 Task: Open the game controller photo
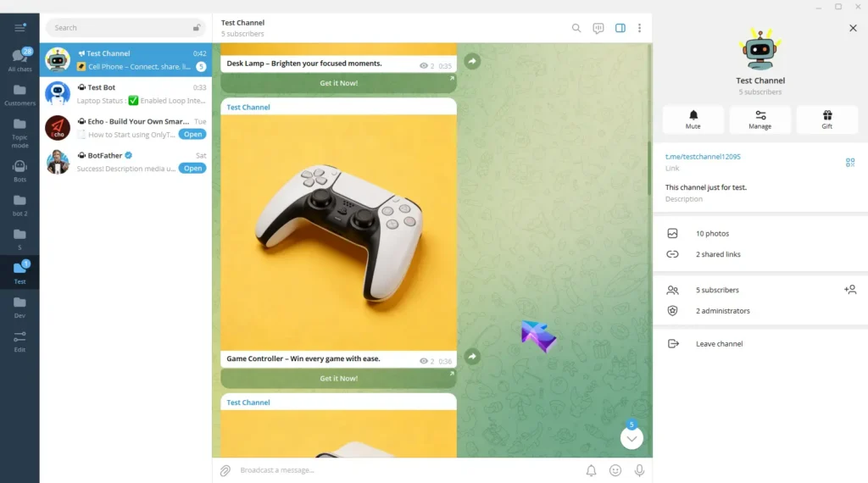339,232
